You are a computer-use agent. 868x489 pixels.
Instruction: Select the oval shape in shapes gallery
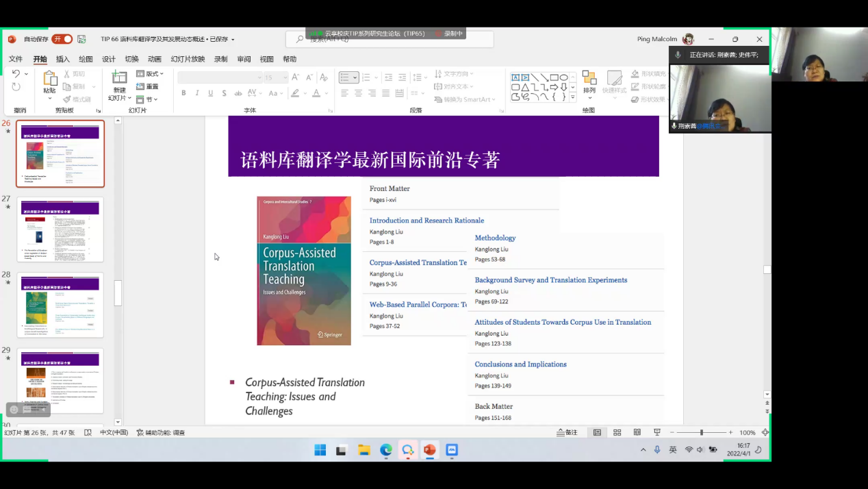tap(563, 77)
